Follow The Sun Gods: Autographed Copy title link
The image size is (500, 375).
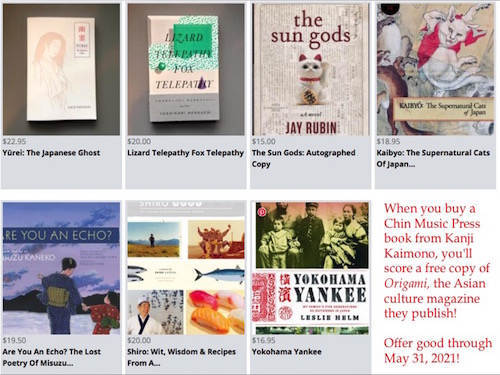[303, 158]
